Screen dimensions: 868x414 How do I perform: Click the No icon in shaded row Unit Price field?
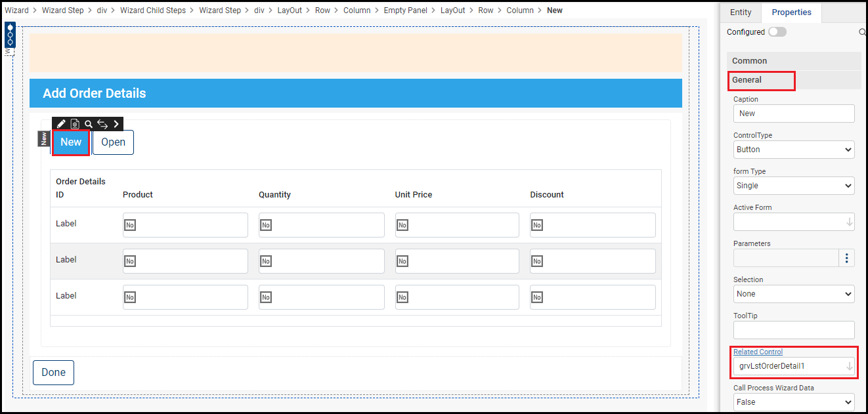coord(402,261)
